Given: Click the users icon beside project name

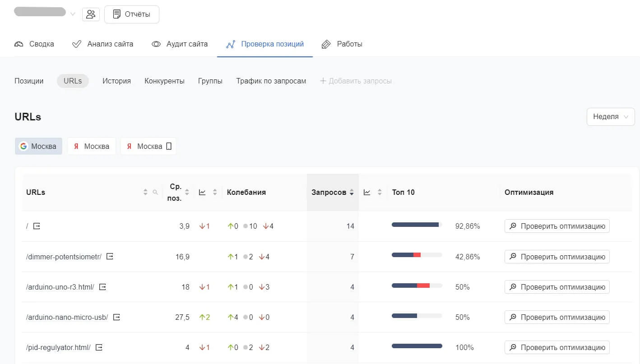Looking at the screenshot, I should (91, 14).
